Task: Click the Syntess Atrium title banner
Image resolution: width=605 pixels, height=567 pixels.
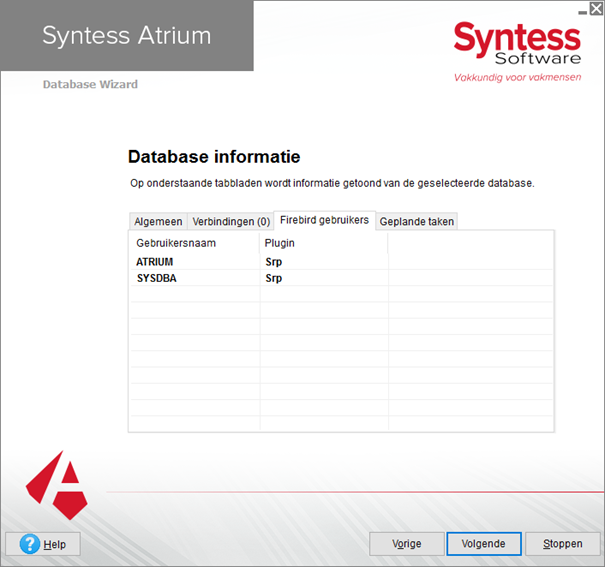Action: [127, 35]
